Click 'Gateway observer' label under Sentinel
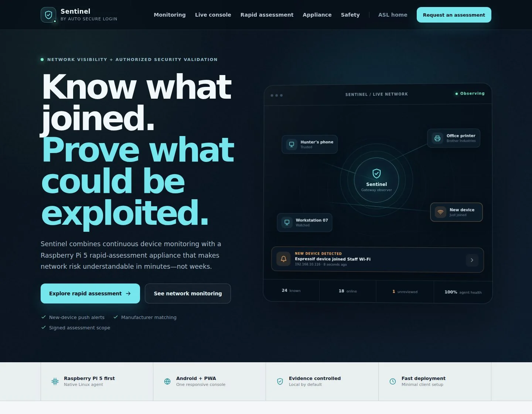This screenshot has width=532, height=414. pyautogui.click(x=376, y=190)
